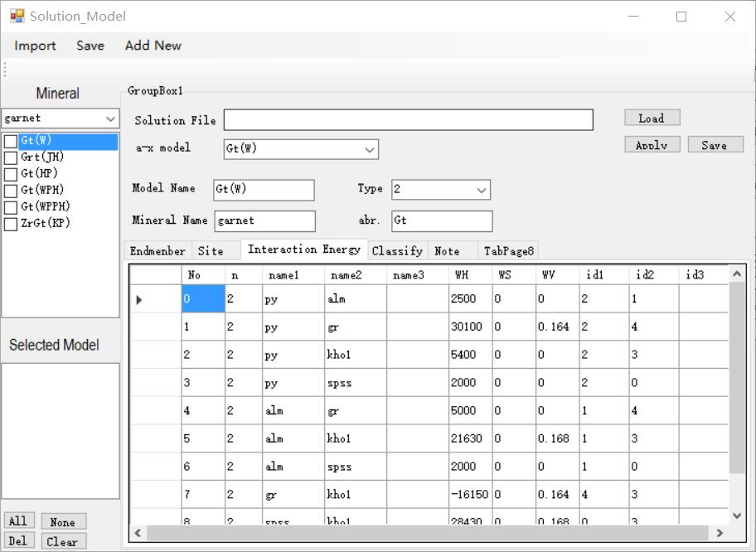
Task: Enable the ZrGt(KP) model checkbox
Action: click(x=11, y=224)
